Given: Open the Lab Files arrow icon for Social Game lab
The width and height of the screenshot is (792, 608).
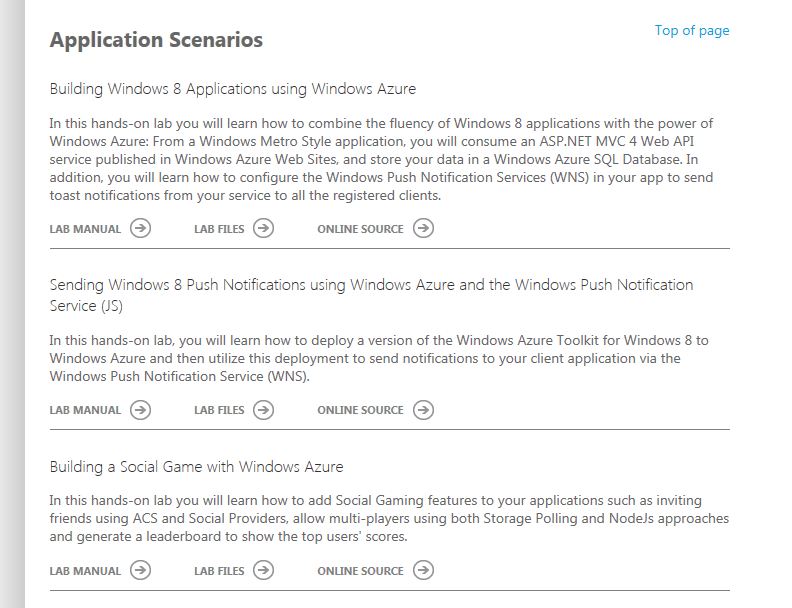Looking at the screenshot, I should point(263,570).
